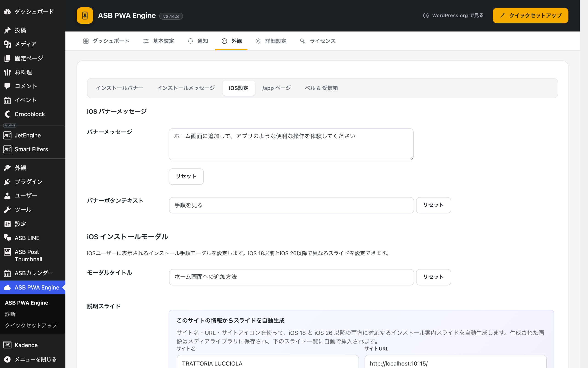Click the image icon for ASB Post Thumbnail

7,252
